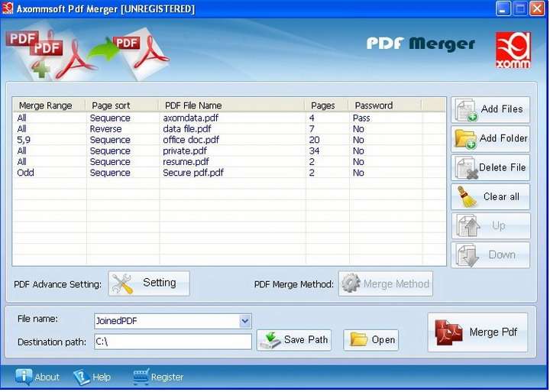This screenshot has height=392, width=550.
Task: Click the Save Path button
Action: tap(294, 340)
